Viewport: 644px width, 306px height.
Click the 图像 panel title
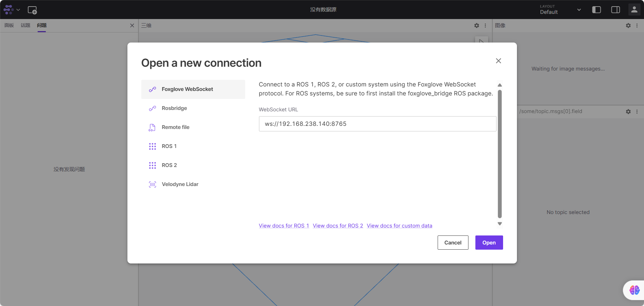(500, 26)
